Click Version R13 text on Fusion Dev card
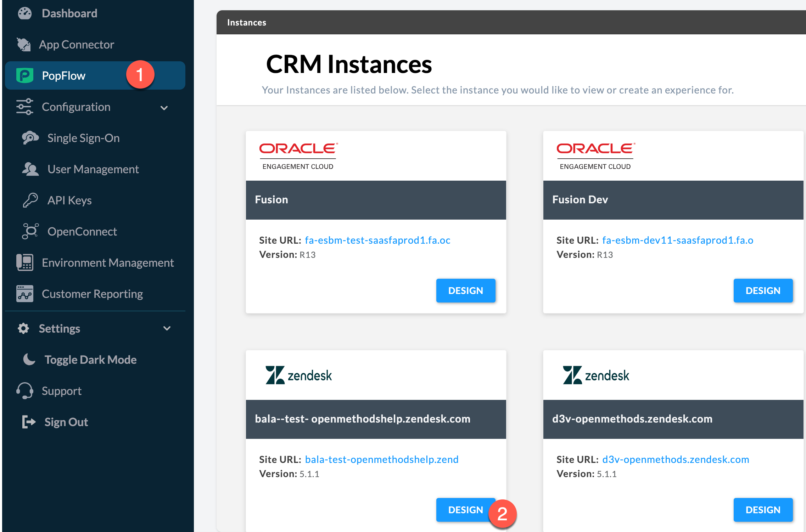 click(585, 254)
